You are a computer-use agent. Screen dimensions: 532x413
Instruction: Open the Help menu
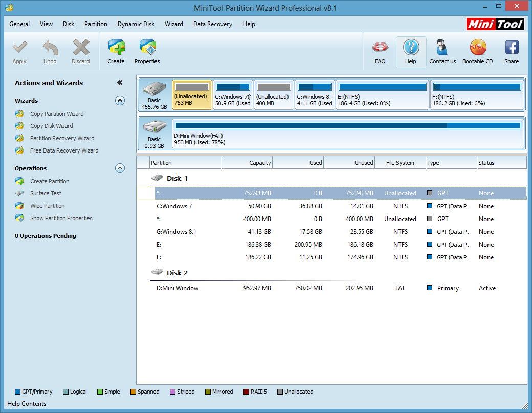[249, 24]
